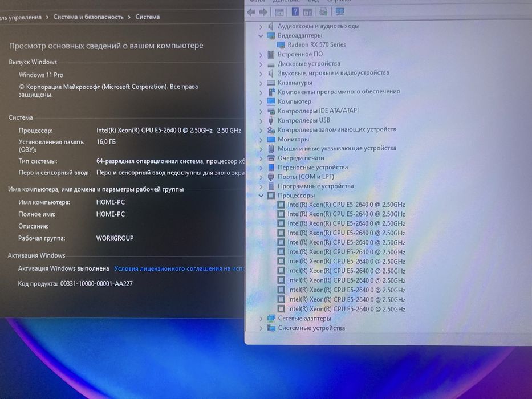The height and width of the screenshot is (399, 532).
Task: Select the Radeon RX 570 Series device
Action: tap(316, 44)
